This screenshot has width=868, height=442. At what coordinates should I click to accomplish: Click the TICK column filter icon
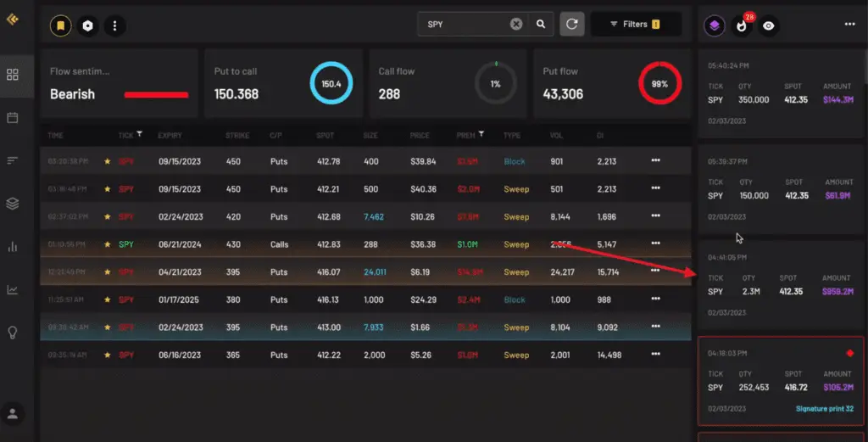[x=140, y=133]
